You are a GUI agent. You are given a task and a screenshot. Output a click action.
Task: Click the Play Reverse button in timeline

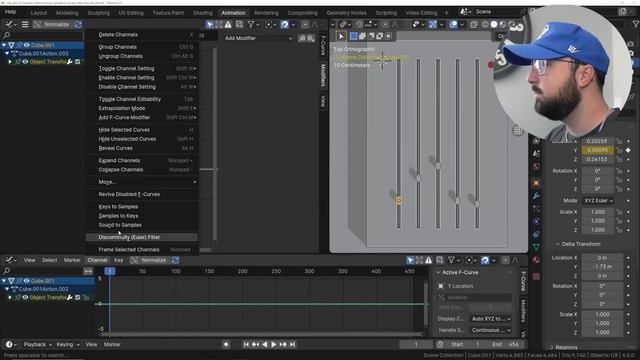coord(264,344)
